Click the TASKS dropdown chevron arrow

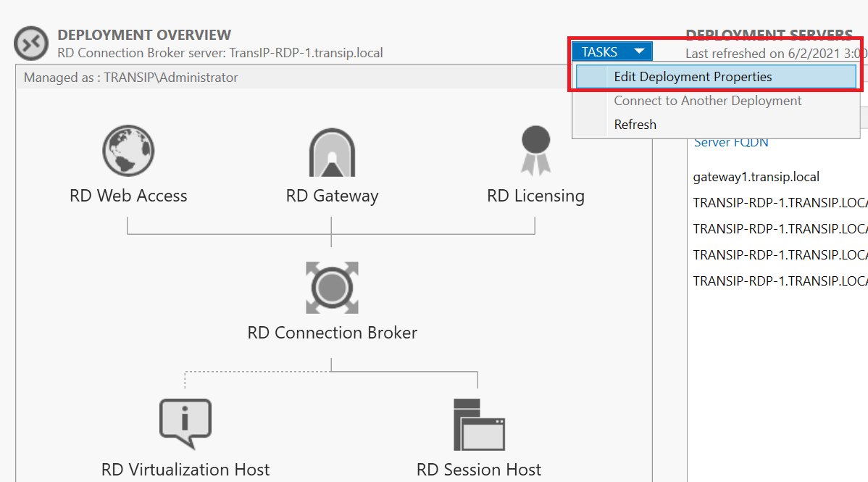[639, 51]
